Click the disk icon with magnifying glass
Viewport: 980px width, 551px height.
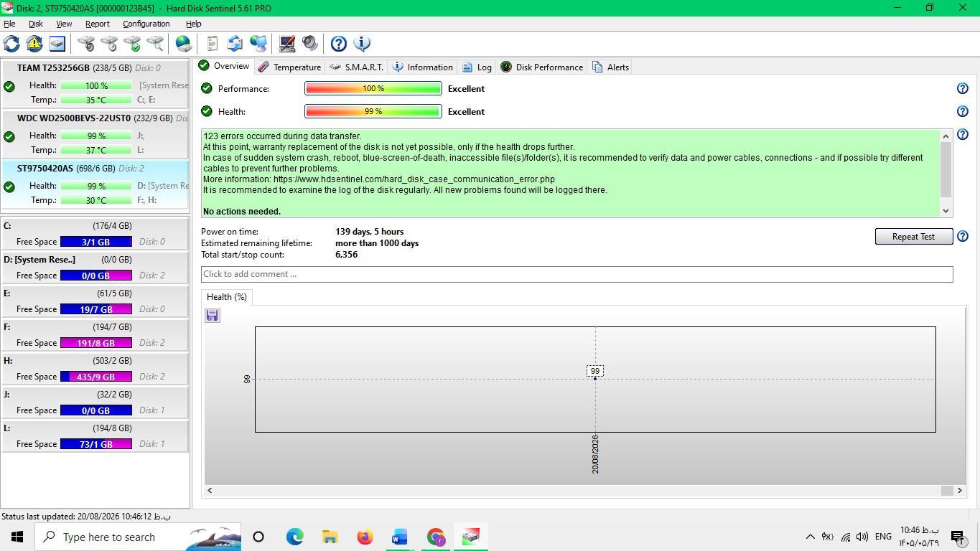[x=155, y=44]
